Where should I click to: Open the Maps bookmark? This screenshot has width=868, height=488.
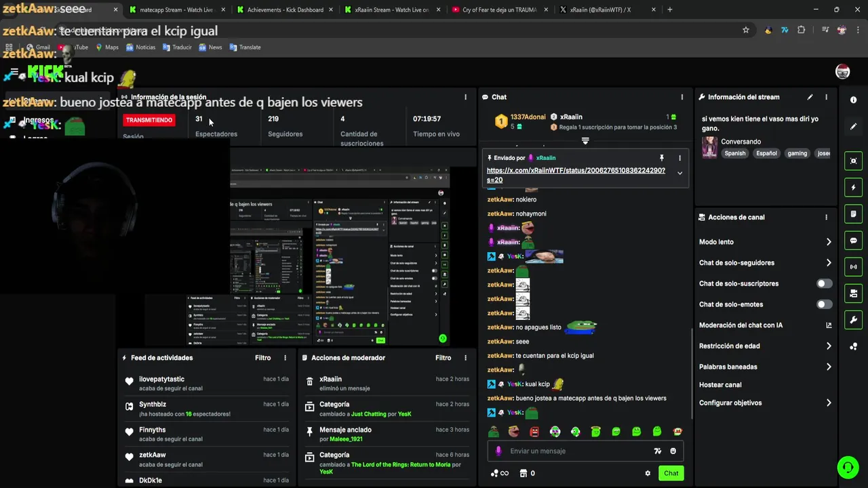point(107,47)
